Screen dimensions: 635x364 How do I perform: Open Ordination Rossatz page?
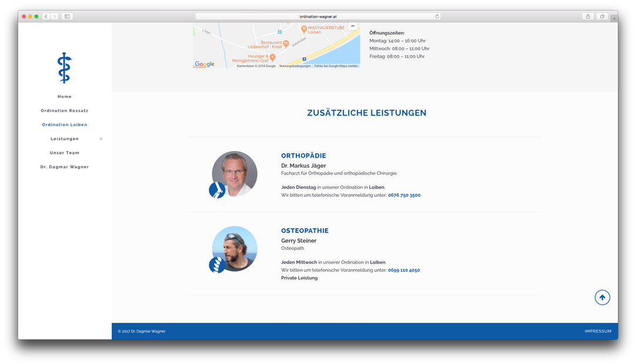coord(65,111)
